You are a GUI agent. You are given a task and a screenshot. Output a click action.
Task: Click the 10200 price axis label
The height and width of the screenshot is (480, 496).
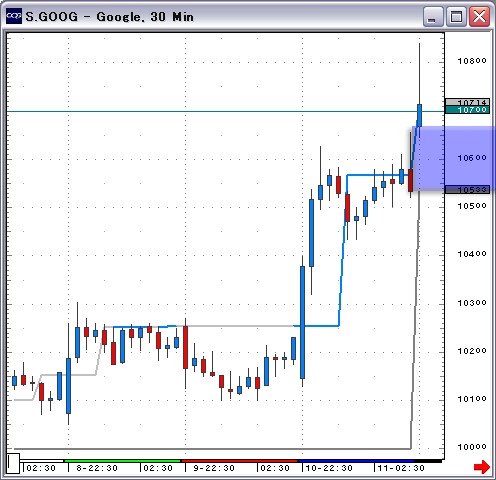(x=472, y=351)
